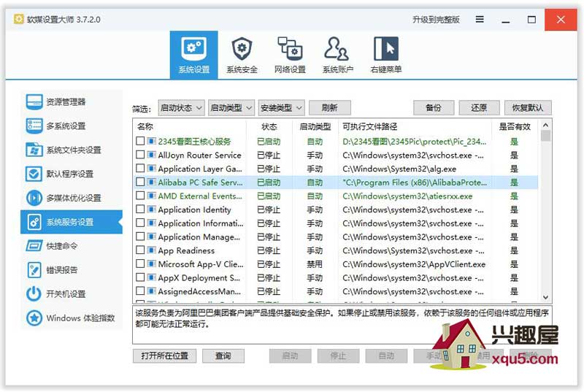Click the 软媒设置大师 app logo icon

point(19,19)
